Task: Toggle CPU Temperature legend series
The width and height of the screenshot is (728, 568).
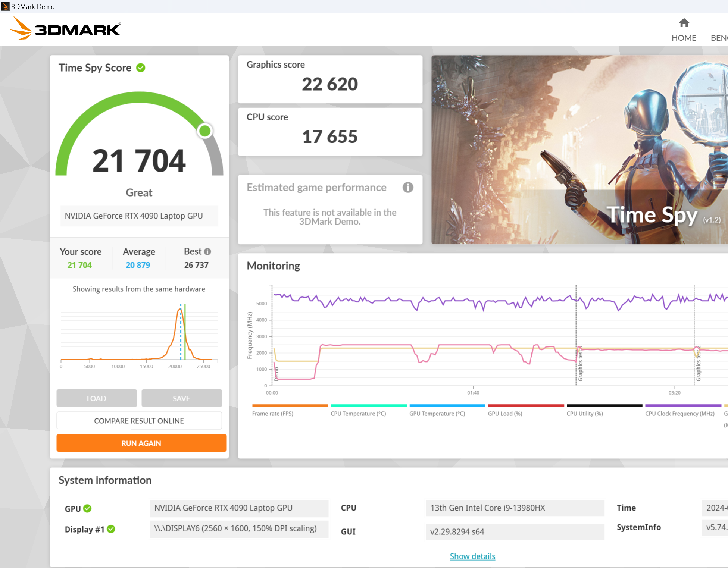Action: tap(358, 413)
